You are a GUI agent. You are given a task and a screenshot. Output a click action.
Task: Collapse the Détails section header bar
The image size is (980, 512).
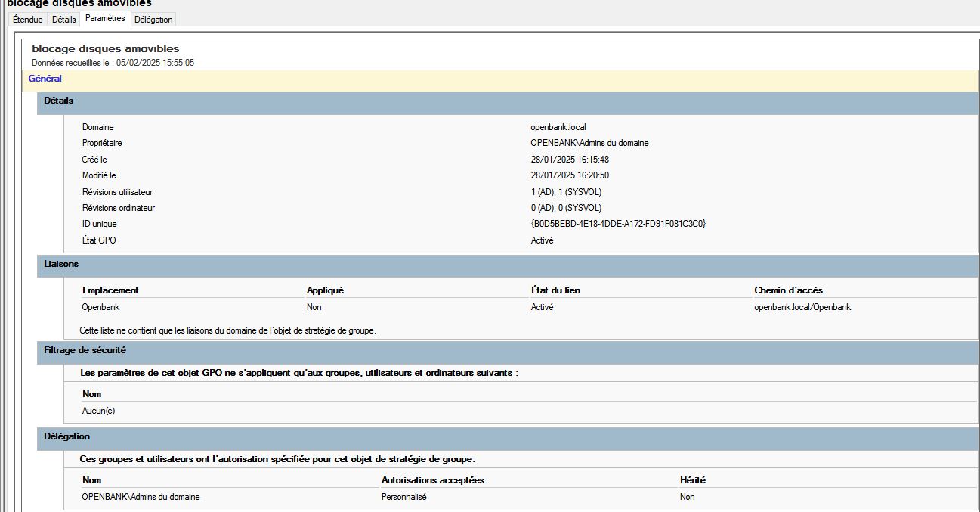[59, 101]
